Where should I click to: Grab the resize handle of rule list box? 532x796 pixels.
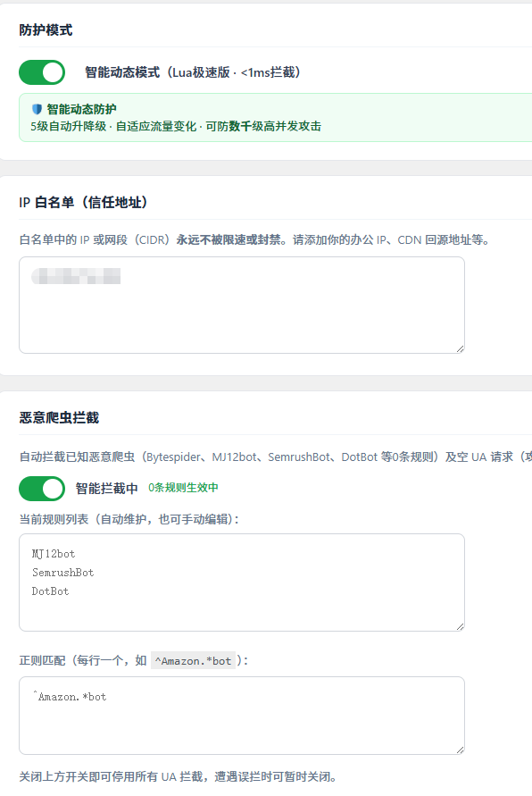click(460, 626)
